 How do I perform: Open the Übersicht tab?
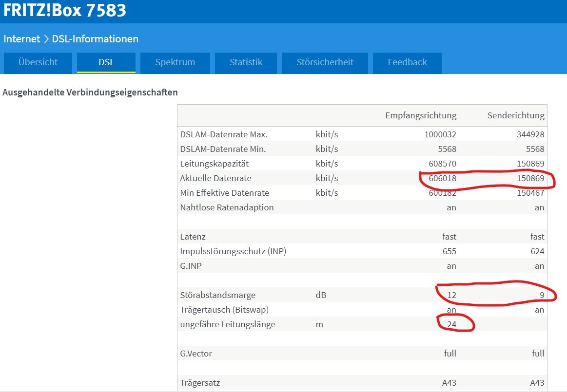point(38,62)
